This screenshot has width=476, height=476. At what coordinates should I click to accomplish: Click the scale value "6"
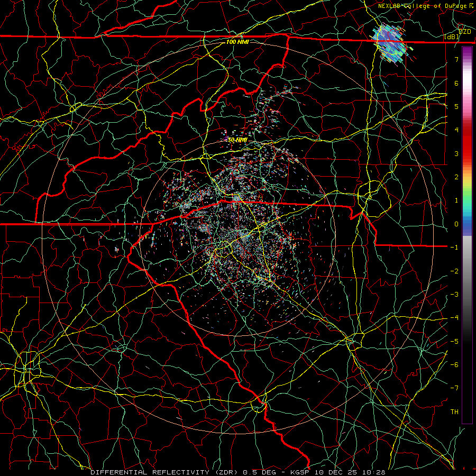point(456,83)
